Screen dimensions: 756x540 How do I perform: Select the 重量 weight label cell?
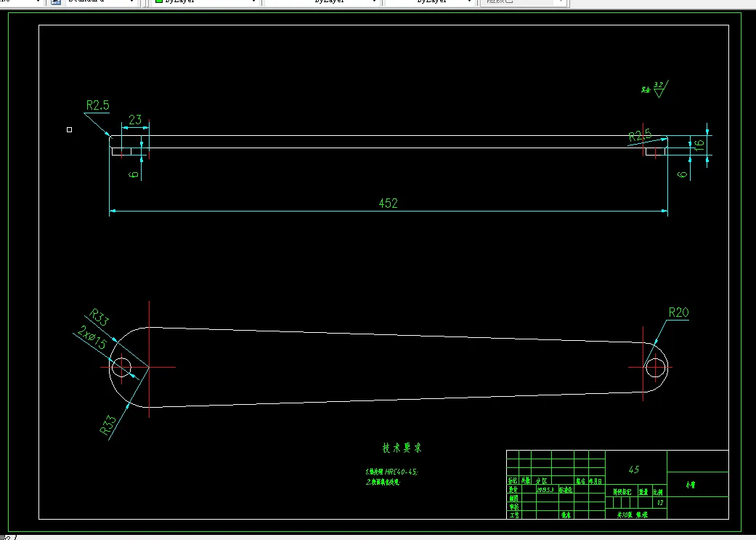point(643,492)
